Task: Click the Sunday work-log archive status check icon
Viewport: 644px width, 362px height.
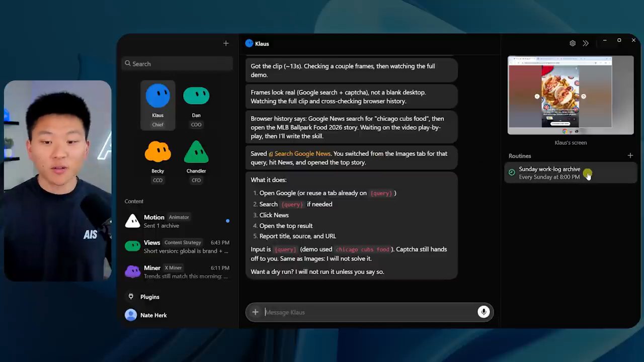Action: [x=512, y=173]
